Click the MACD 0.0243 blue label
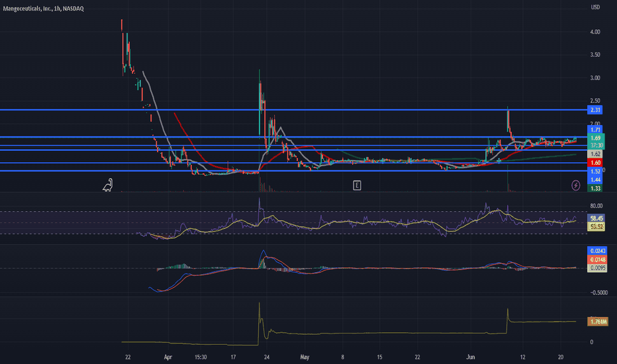Viewport: 617px width, 364px height. 597,251
